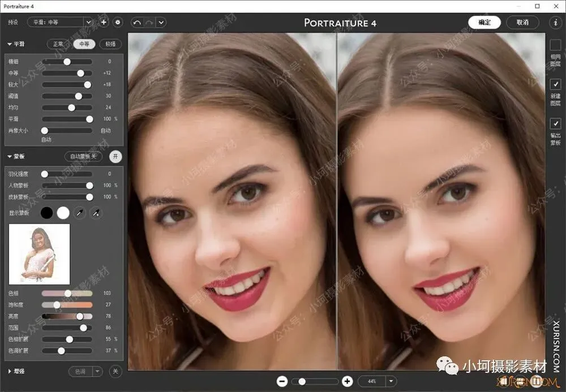
Task: Select the 正常 smoothing mode
Action: coord(58,44)
